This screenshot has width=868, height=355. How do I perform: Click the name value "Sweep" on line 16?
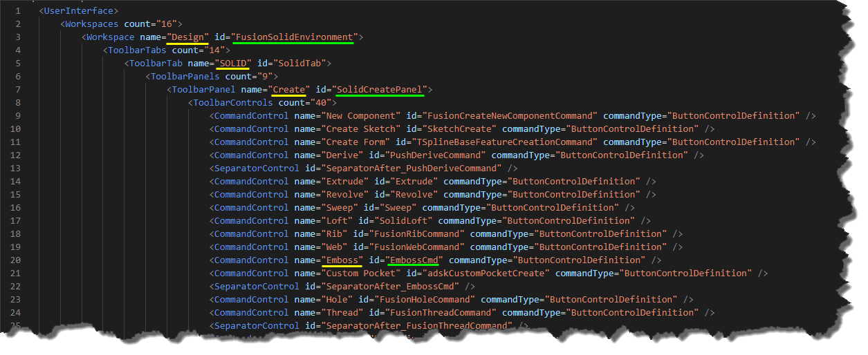[x=340, y=207]
